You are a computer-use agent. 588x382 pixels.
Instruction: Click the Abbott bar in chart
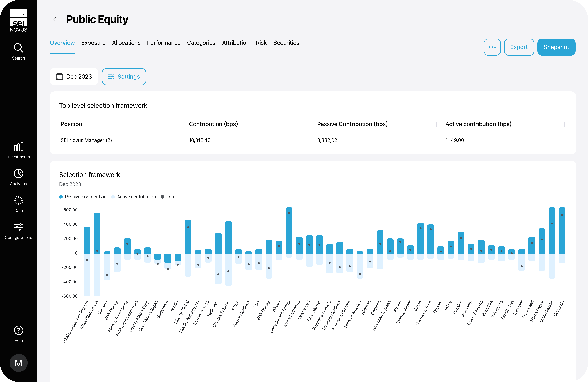click(x=420, y=238)
